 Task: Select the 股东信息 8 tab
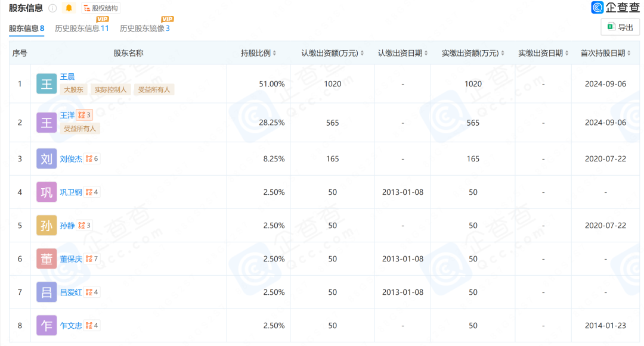click(27, 29)
